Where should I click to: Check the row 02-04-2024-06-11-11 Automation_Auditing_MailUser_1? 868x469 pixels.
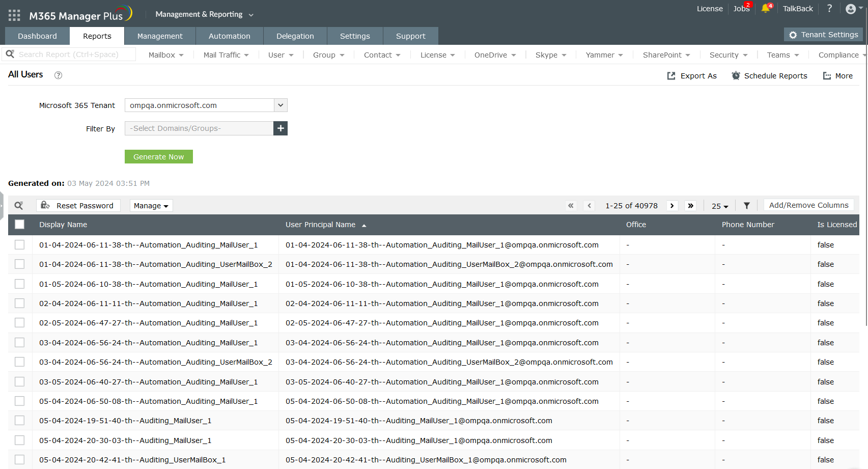coord(19,304)
